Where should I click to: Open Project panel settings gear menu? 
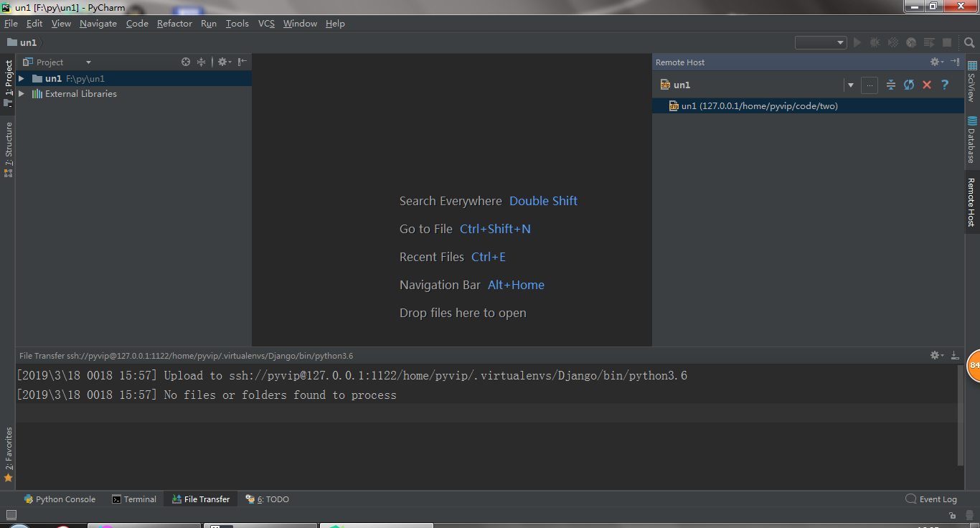coord(223,62)
